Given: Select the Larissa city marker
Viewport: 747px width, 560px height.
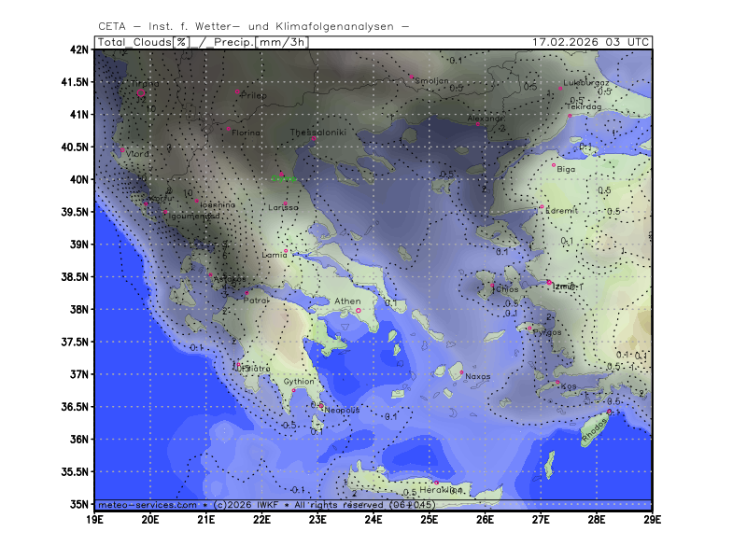Looking at the screenshot, I should coord(285,203).
